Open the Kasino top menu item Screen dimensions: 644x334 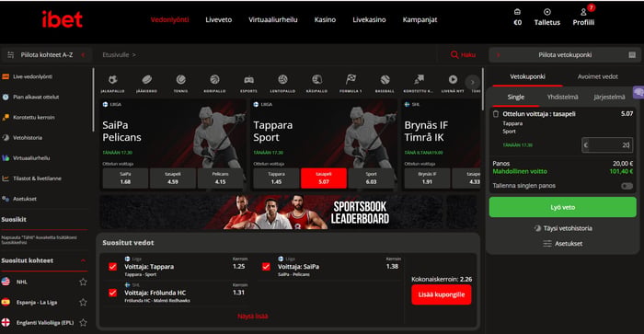(x=325, y=19)
